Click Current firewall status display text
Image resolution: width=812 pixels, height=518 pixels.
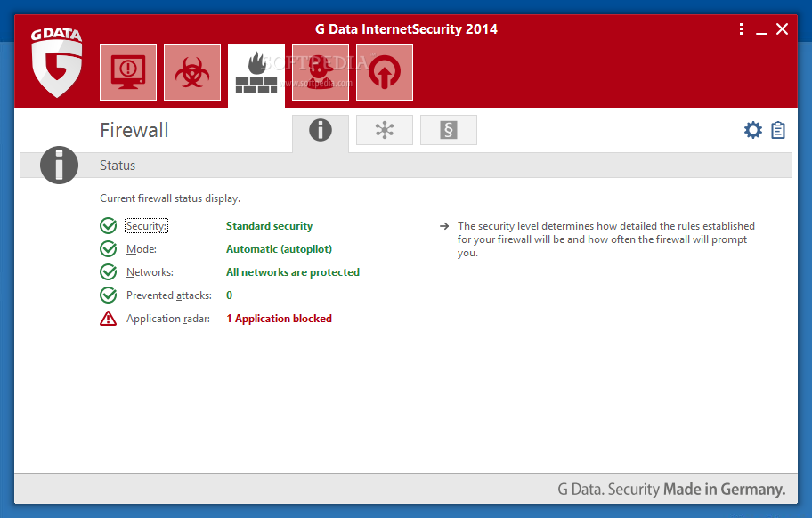pyautogui.click(x=170, y=198)
